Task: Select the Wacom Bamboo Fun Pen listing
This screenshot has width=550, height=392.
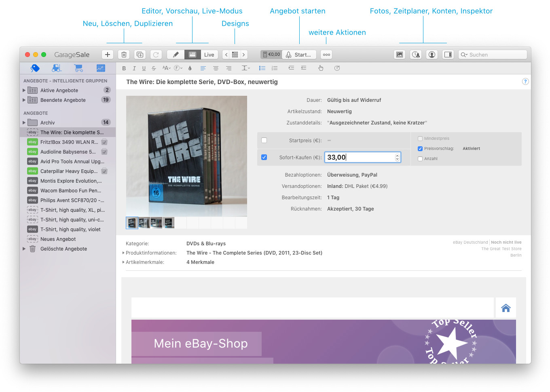Action: click(x=68, y=190)
